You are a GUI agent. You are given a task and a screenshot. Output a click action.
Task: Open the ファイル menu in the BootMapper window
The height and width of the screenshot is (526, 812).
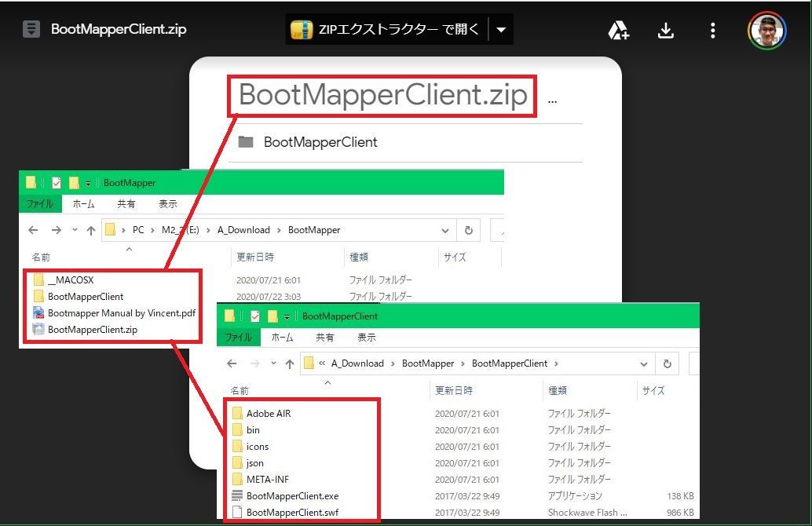[x=40, y=203]
